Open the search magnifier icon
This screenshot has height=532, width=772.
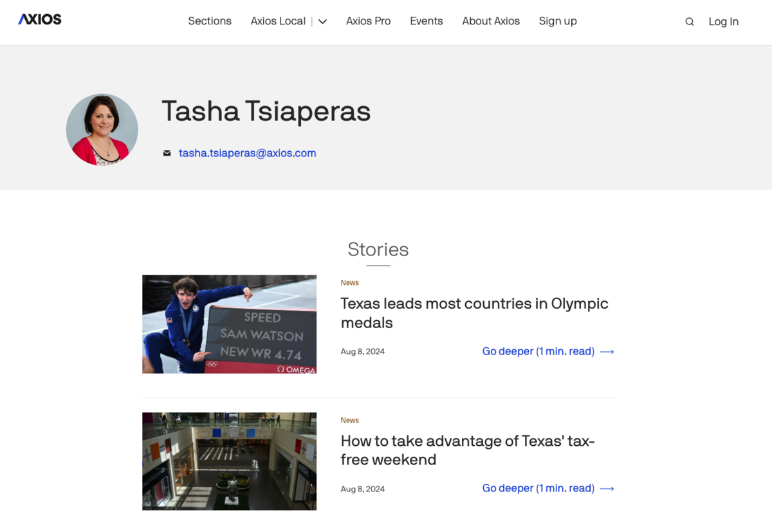(x=690, y=22)
